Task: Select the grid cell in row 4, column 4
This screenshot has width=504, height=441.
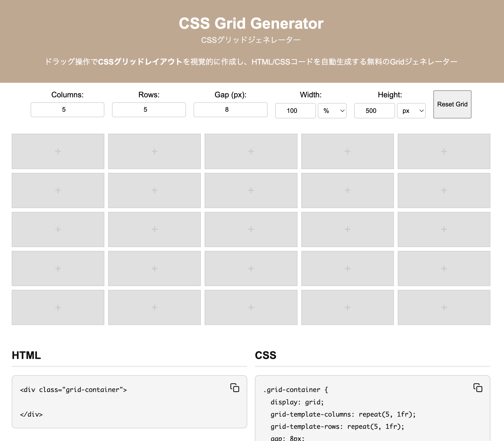Action: click(x=347, y=269)
